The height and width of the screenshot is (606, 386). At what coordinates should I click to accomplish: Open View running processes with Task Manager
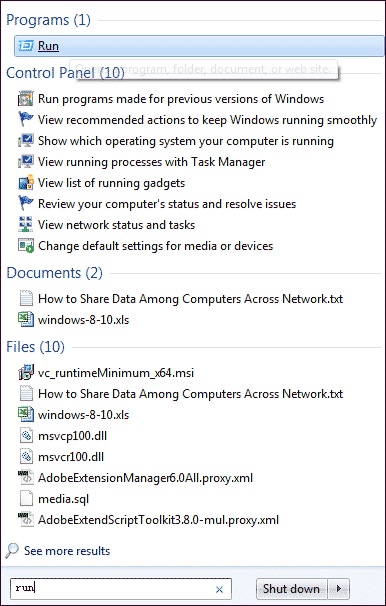click(x=151, y=162)
